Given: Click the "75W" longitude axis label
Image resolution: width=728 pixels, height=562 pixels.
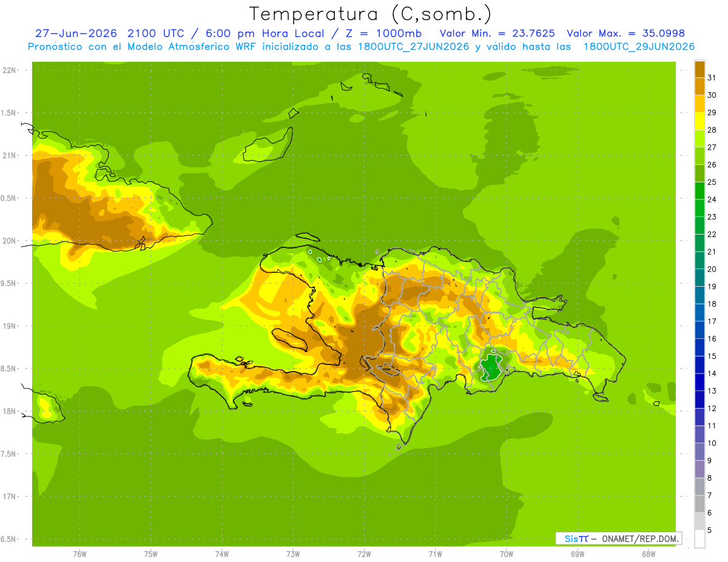Looking at the screenshot, I should coord(150,554).
